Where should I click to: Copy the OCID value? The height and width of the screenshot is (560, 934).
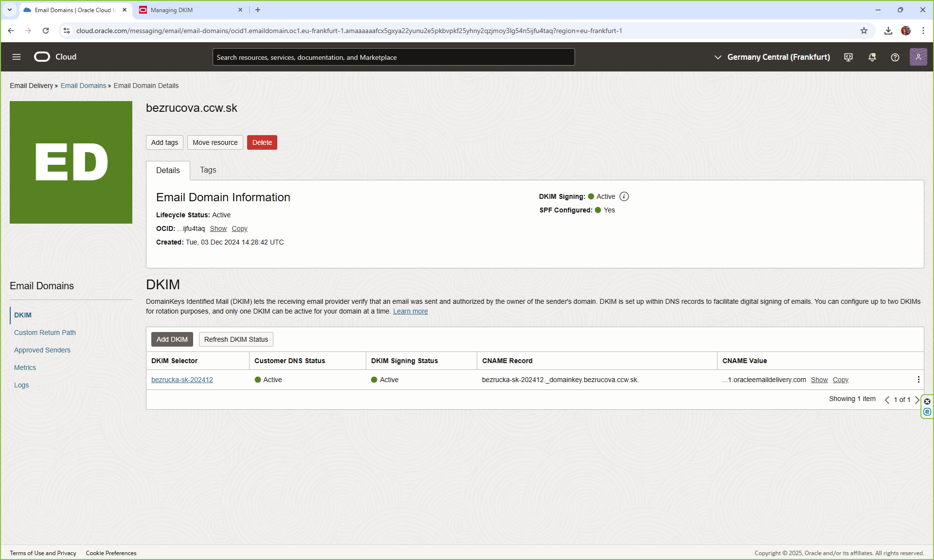[239, 228]
